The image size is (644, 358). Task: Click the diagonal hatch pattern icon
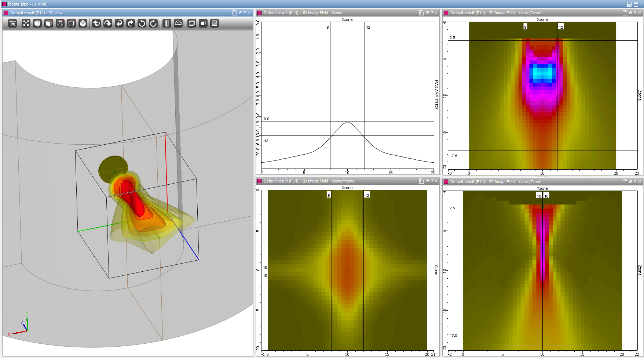[215, 23]
